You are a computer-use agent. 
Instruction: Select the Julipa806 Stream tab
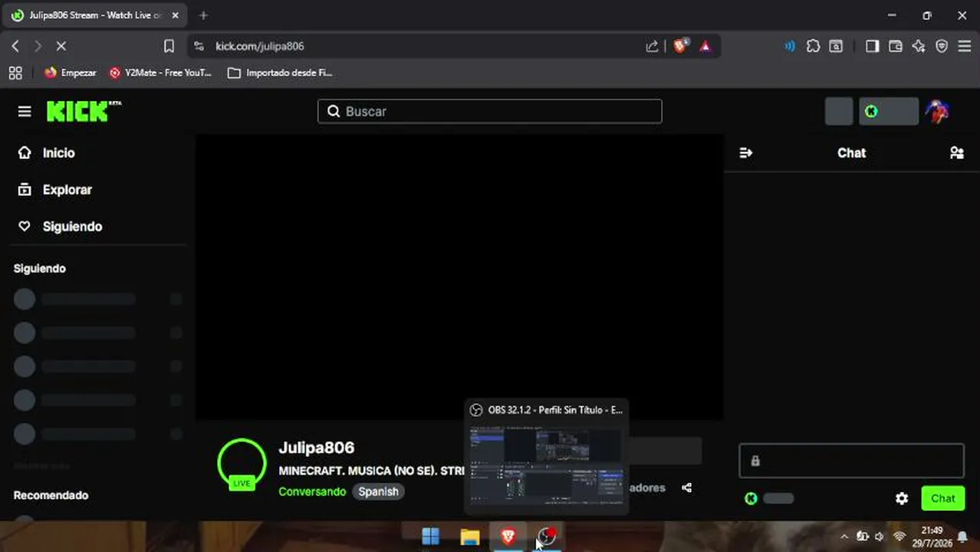[x=96, y=15]
